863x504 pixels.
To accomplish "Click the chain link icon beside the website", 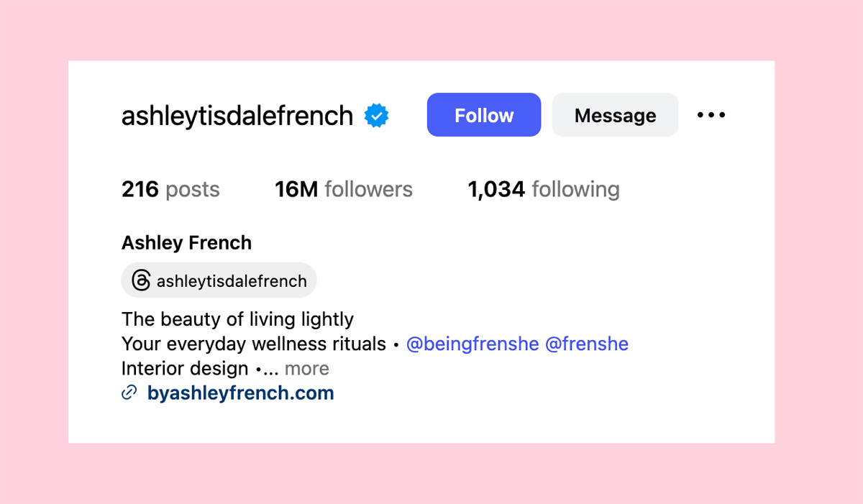I will (129, 393).
